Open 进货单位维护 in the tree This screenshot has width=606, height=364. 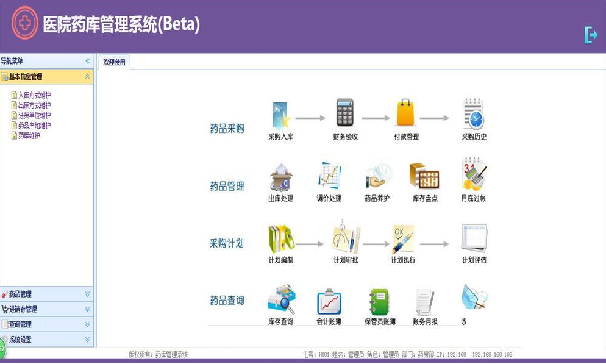(34, 115)
